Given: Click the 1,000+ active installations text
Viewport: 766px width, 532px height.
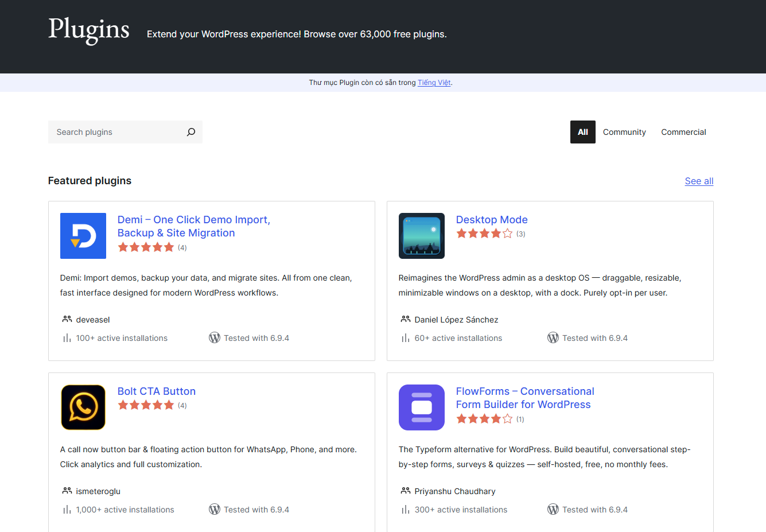Looking at the screenshot, I should point(125,510).
